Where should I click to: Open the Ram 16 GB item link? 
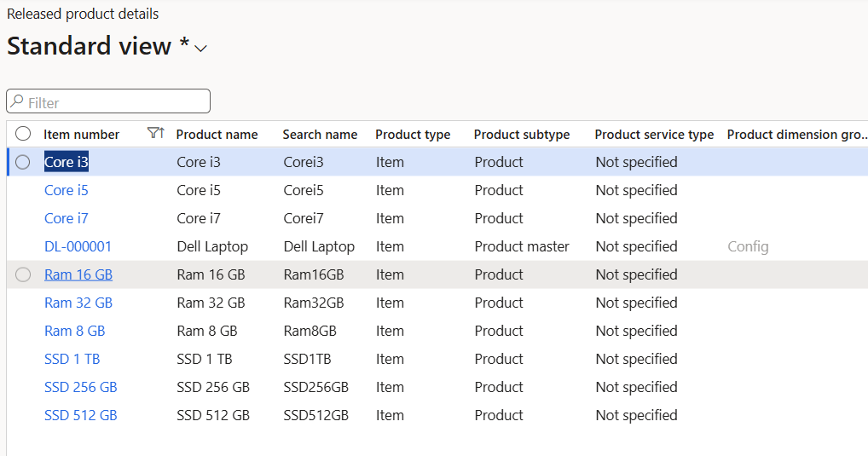[78, 274]
